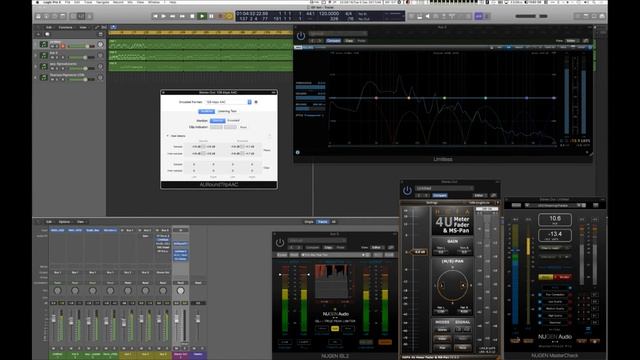The image size is (640, 360).
Task: Click the third track's instrument icon
Action: (44, 66)
